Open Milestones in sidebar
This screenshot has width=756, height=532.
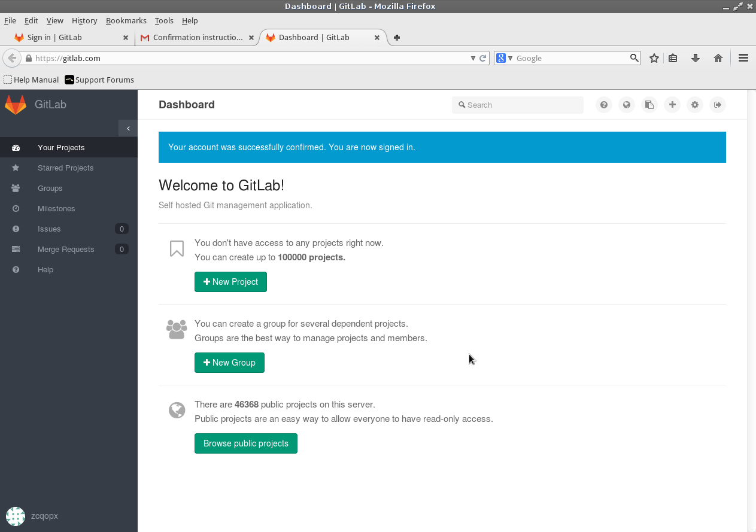(69, 208)
